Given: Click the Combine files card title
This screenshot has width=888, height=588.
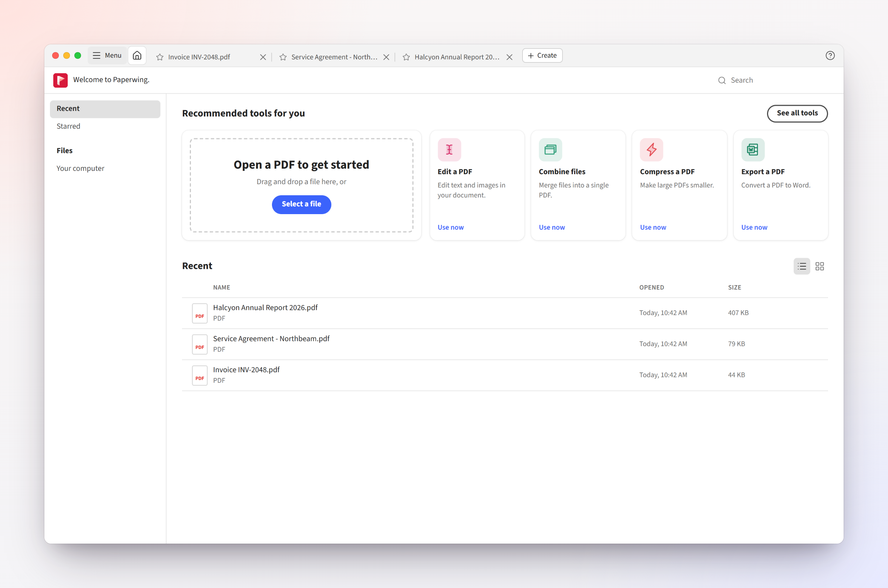Looking at the screenshot, I should click(562, 172).
